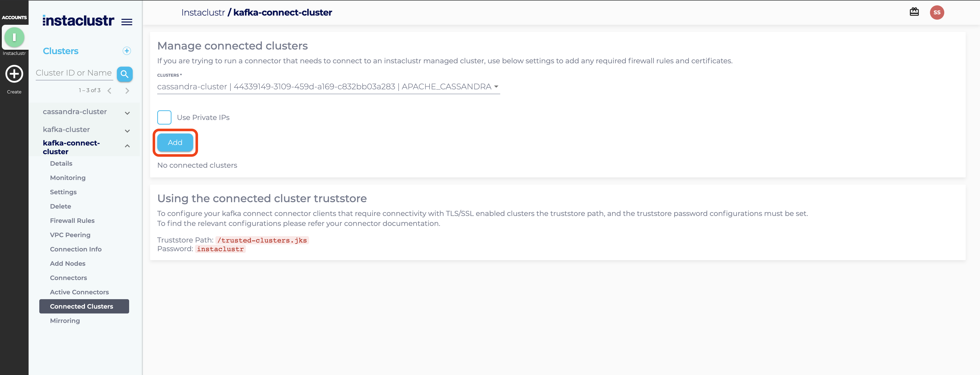Select the Instaclustr account icon
This screenshot has width=980, height=375.
coord(14,37)
